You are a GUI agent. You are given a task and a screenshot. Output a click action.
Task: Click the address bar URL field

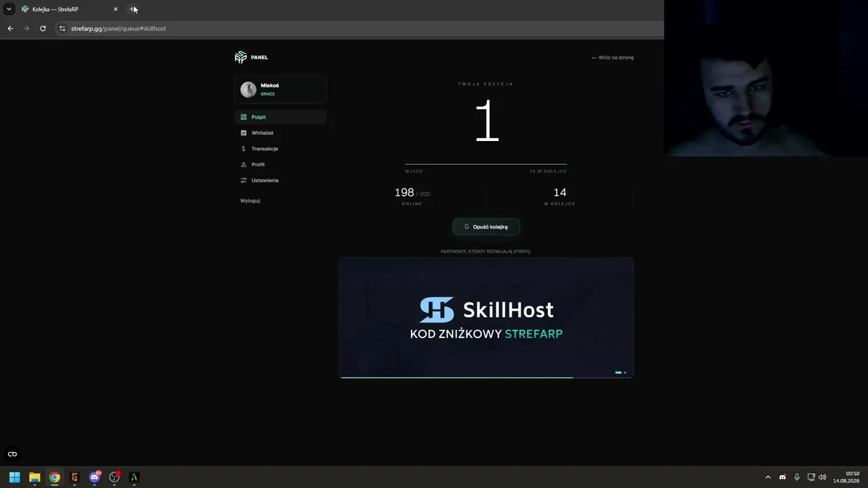click(359, 28)
